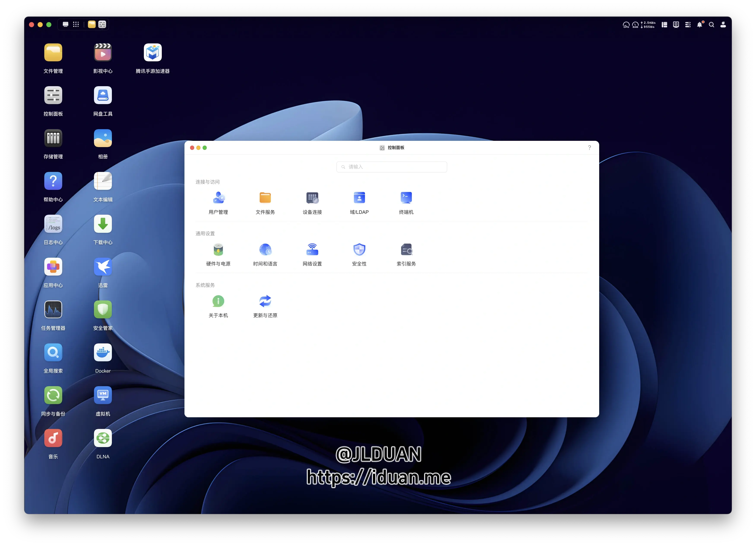
Task: Open the app grid launcher icon
Action: (76, 24)
